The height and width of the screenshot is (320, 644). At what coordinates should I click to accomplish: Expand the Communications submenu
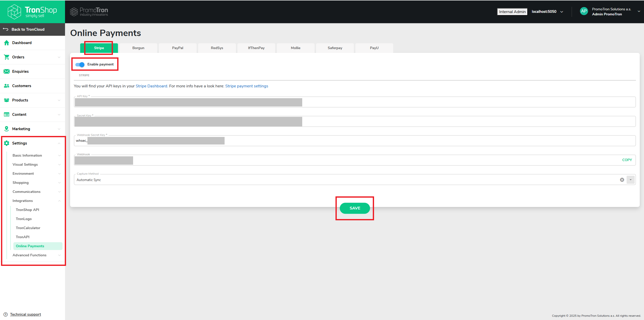(59, 192)
